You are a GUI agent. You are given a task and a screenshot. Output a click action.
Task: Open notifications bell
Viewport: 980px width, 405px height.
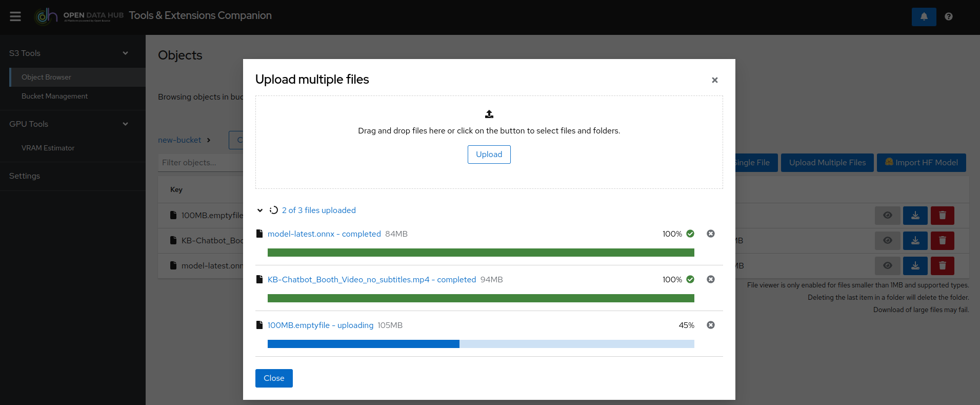(924, 16)
